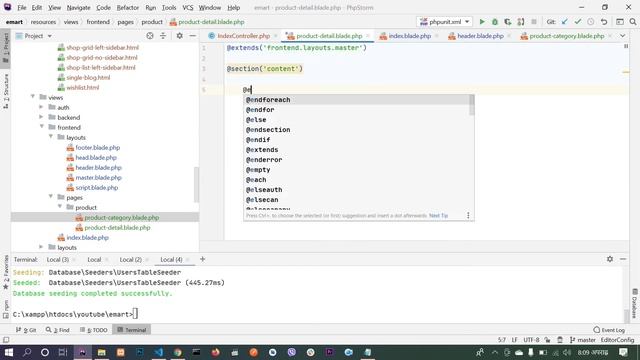Screen dimensions: 640x360
Task: Select product-detail.blade.php in project tree
Action: tap(117, 227)
